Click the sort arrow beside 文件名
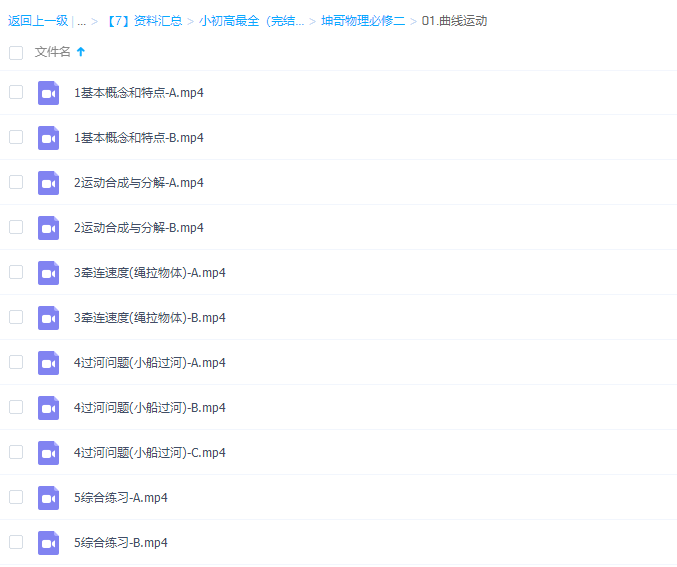677x567 pixels. 81,52
